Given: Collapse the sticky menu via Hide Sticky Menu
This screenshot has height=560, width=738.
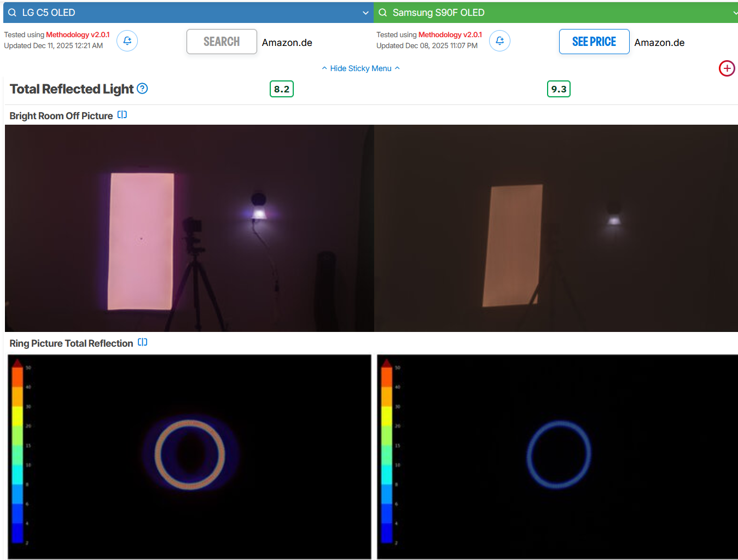Looking at the screenshot, I should point(361,68).
